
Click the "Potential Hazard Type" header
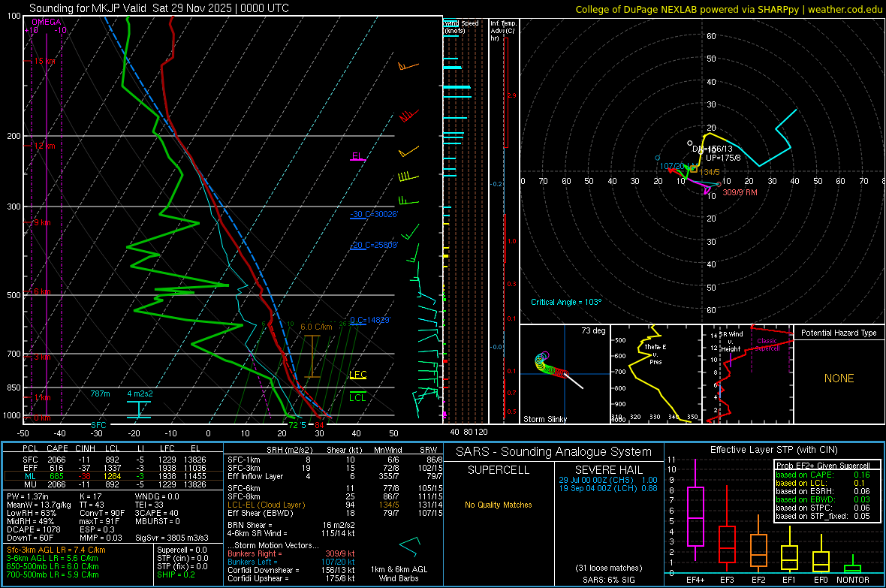click(x=839, y=333)
